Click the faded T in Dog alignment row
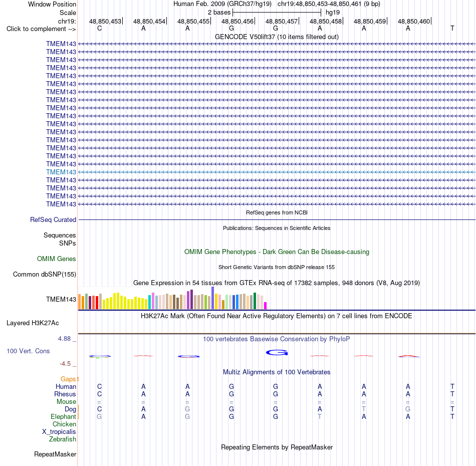 (x=364, y=409)
